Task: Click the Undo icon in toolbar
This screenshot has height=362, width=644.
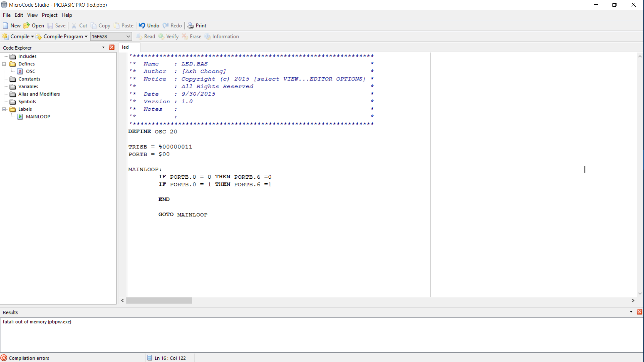Action: pyautogui.click(x=142, y=25)
